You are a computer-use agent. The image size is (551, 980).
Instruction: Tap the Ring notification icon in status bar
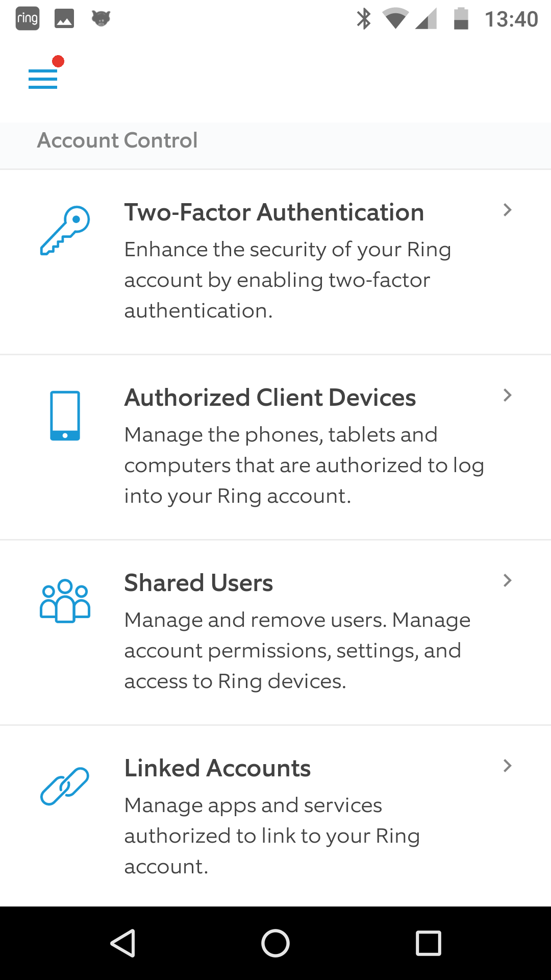pos(28,19)
